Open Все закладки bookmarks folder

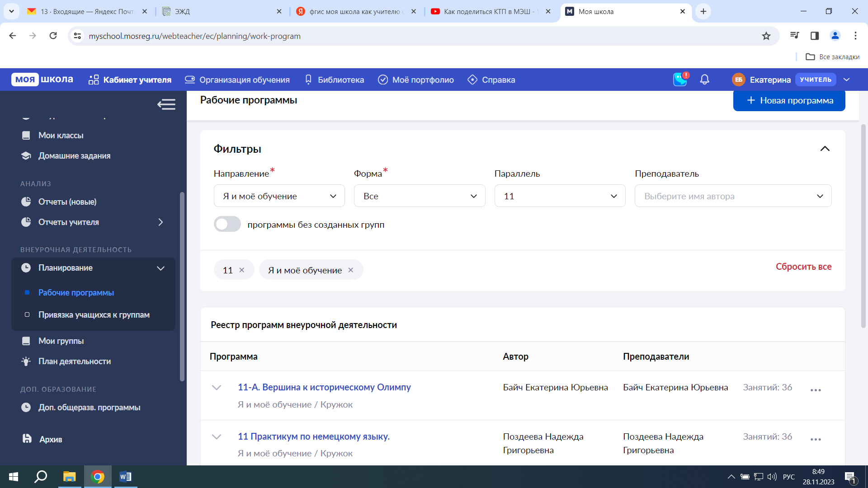832,56
